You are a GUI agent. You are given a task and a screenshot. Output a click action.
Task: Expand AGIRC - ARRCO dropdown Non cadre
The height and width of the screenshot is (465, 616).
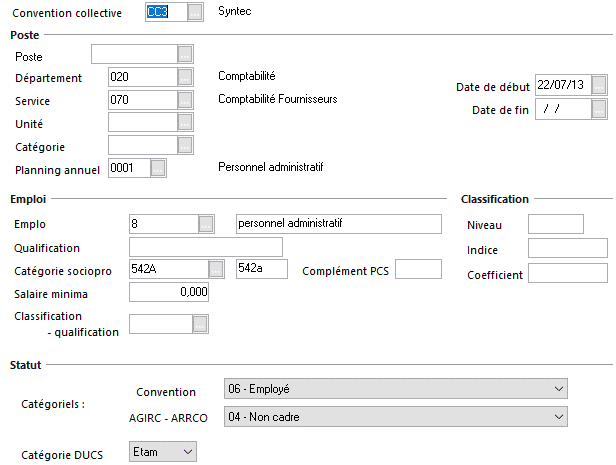396,417
